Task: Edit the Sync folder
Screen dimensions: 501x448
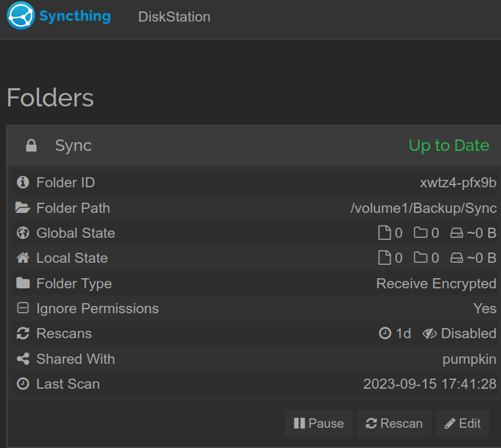Action: 463,423
